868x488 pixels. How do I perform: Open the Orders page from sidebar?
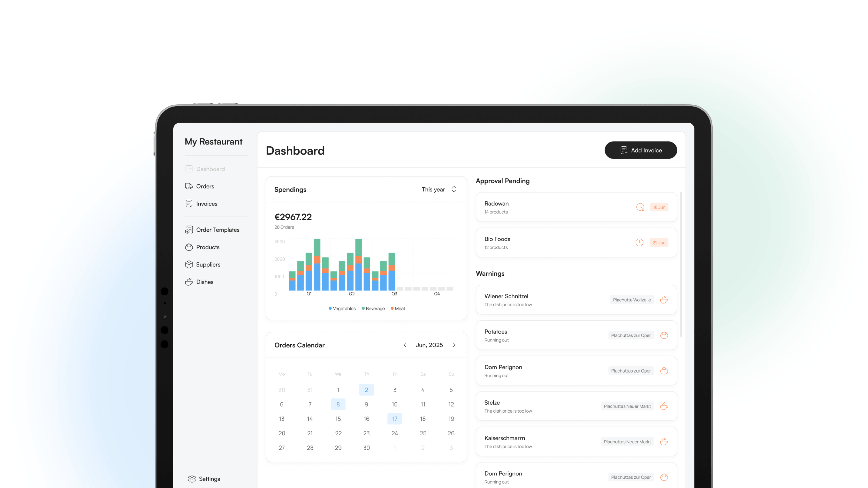(x=199, y=186)
